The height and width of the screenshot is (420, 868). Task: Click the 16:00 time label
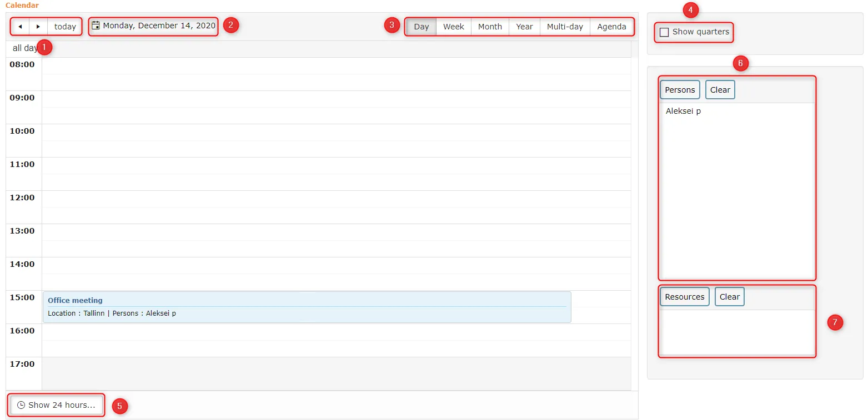(x=22, y=331)
